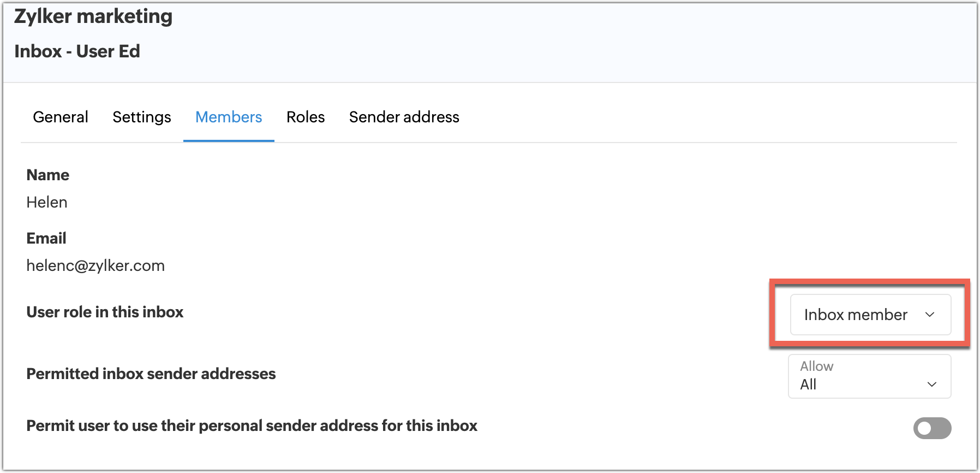
Task: Switch to the Settings tab
Action: pos(141,117)
